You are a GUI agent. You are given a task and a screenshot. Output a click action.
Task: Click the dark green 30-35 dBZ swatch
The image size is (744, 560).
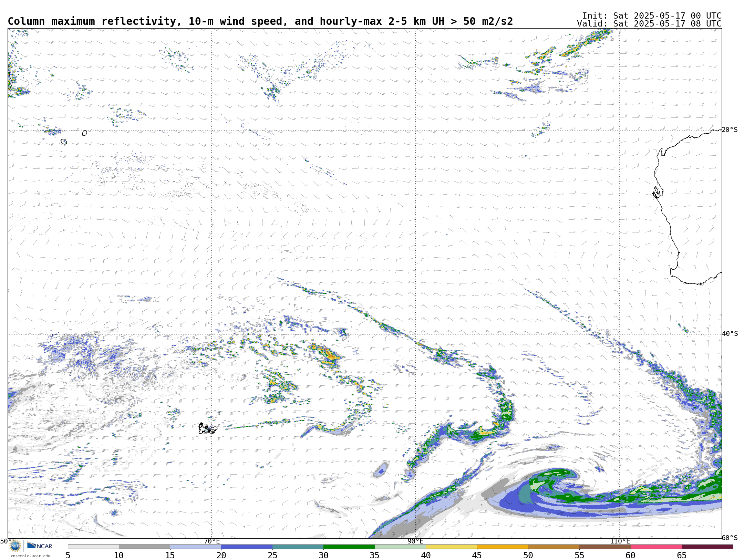point(349,547)
